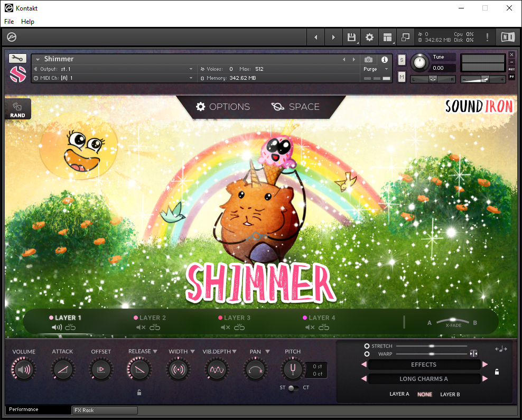Image resolution: width=522 pixels, height=420 pixels.
Task: Mute the Shimmer instrument
Action: click(x=402, y=77)
